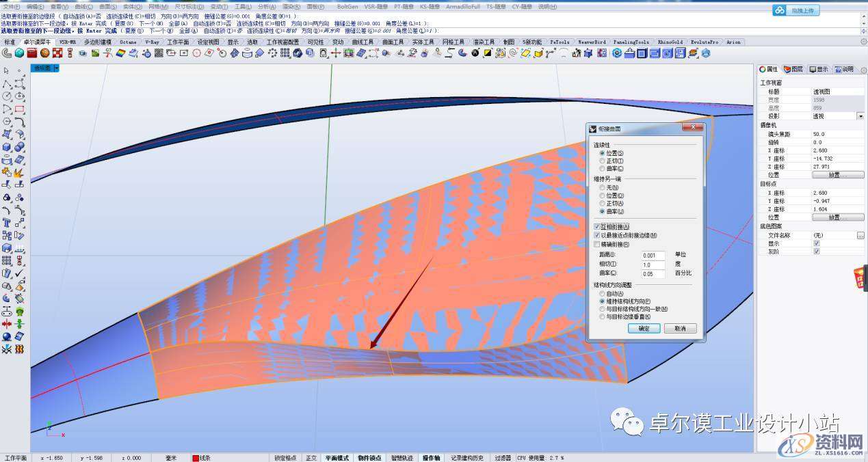868x462 pixels.
Task: Select 正切(T) continuity radio button
Action: pos(602,161)
